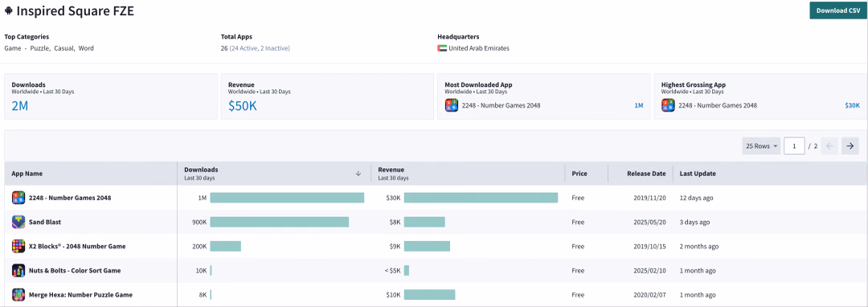Click release date 2020/02/07
The width and height of the screenshot is (868, 307).
click(650, 295)
